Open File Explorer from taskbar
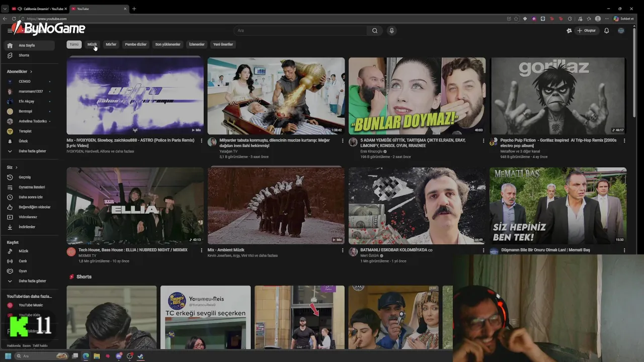Screen dimensions: 644x362 [x=97, y=356]
